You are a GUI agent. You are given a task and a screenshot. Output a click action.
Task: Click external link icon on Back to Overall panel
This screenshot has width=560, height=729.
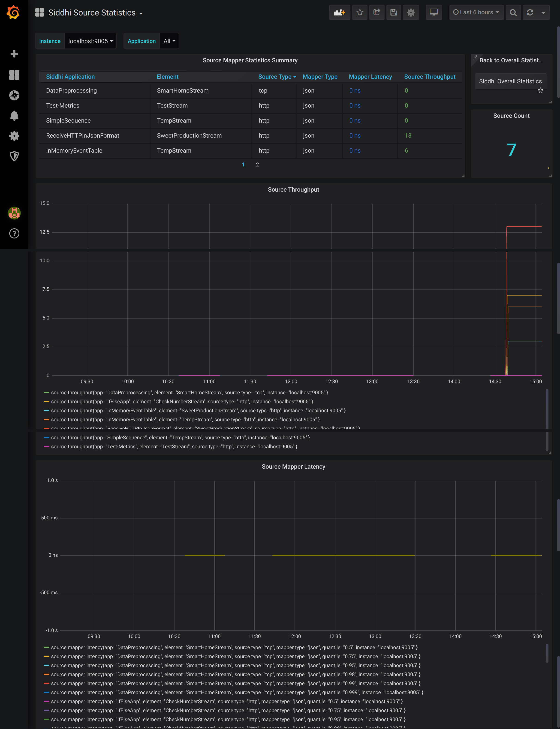tap(475, 57)
